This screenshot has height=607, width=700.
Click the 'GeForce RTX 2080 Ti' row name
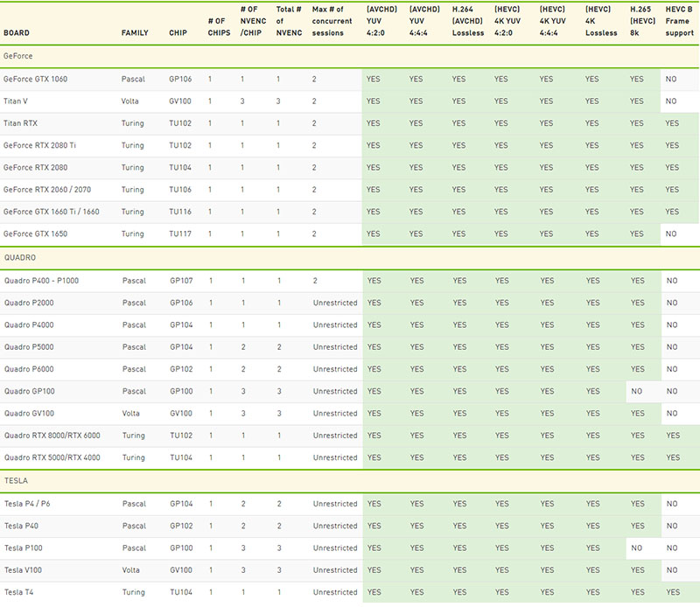coord(39,145)
